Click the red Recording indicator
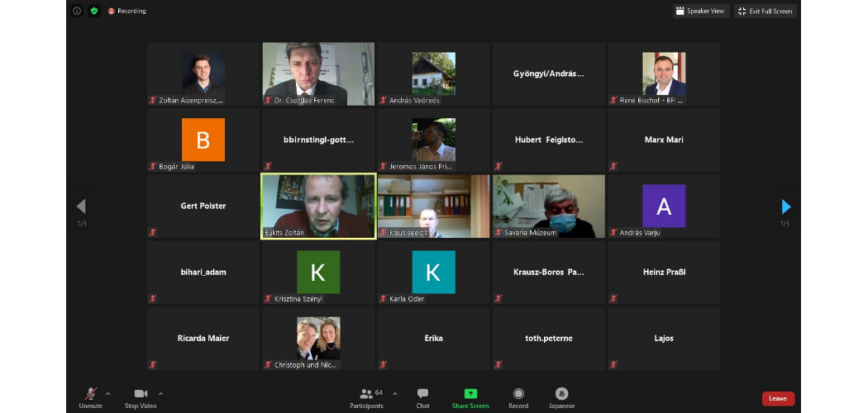This screenshot has width=868, height=413. coord(126,11)
